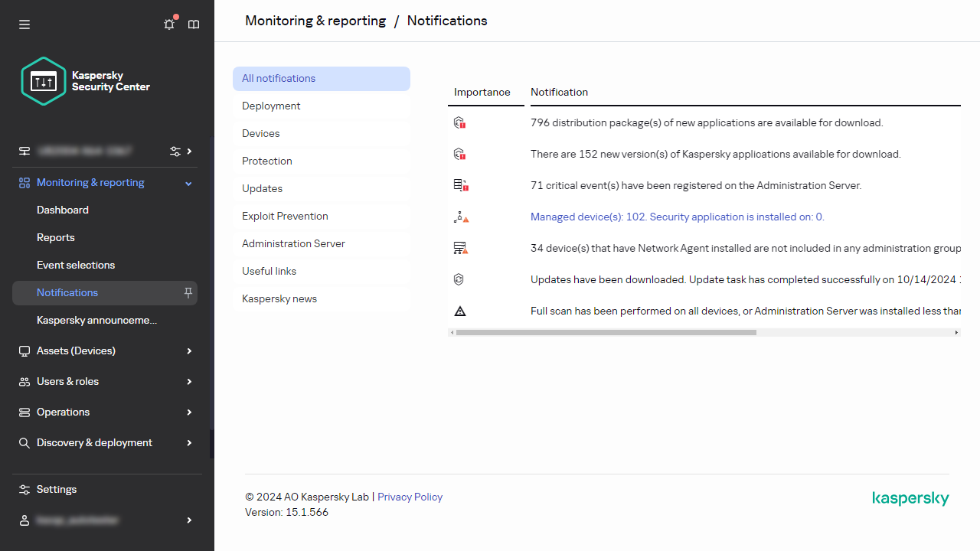
Task: Open the Managed device(s): 102 notification link
Action: [x=677, y=217]
